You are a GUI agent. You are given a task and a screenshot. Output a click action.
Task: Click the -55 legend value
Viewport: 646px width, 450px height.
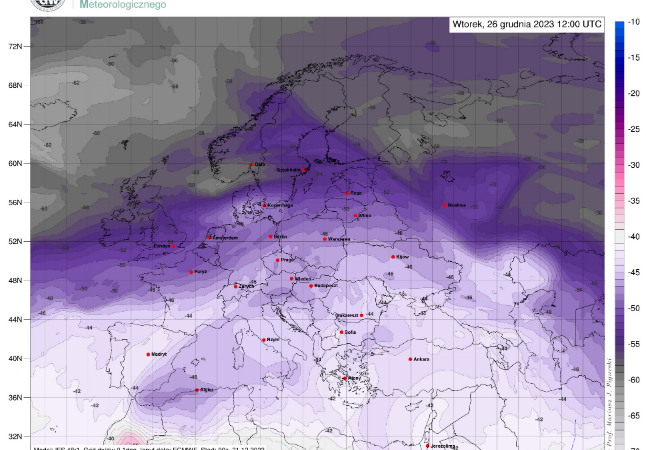tap(634, 345)
